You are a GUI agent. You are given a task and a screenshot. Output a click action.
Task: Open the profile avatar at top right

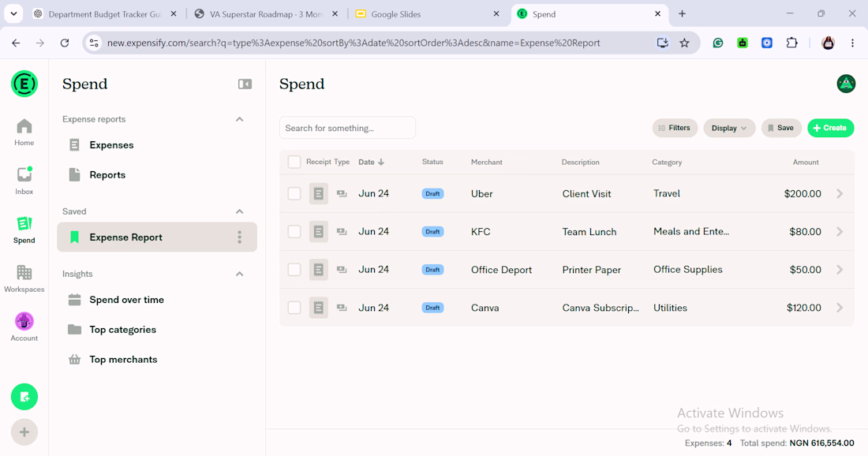pos(846,84)
